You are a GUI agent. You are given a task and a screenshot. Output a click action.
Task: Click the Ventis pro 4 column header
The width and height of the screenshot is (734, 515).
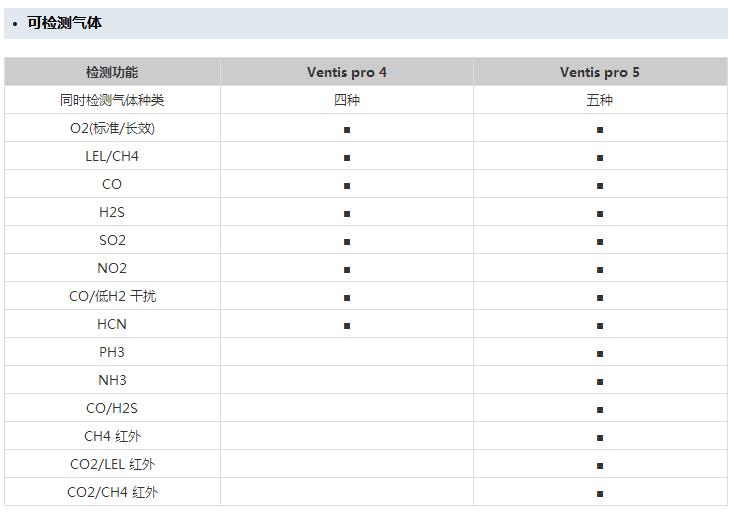pos(347,72)
